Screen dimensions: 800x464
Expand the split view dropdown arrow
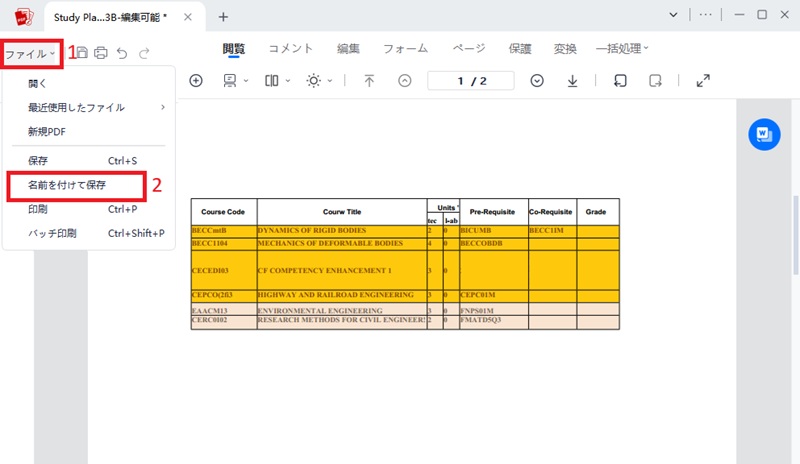pos(288,81)
